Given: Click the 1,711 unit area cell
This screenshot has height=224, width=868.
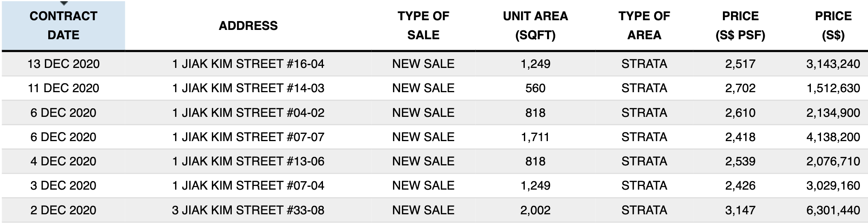Looking at the screenshot, I should [535, 137].
